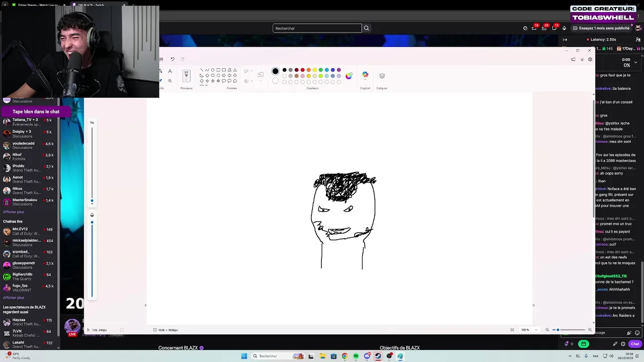Undo the last stroke in Paint
This screenshot has height=362, width=644.
[x=172, y=59]
